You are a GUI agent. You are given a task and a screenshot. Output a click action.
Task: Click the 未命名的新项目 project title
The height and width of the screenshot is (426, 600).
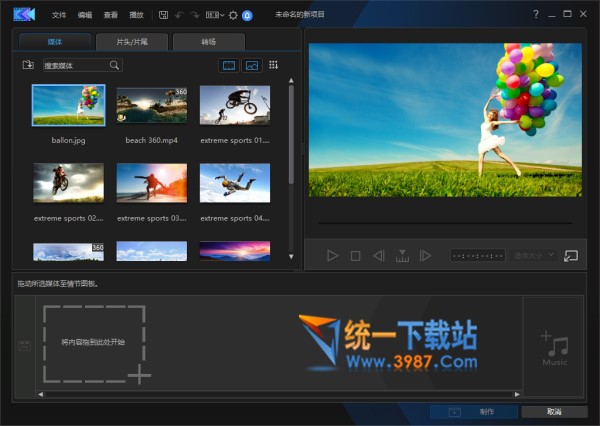pos(300,15)
